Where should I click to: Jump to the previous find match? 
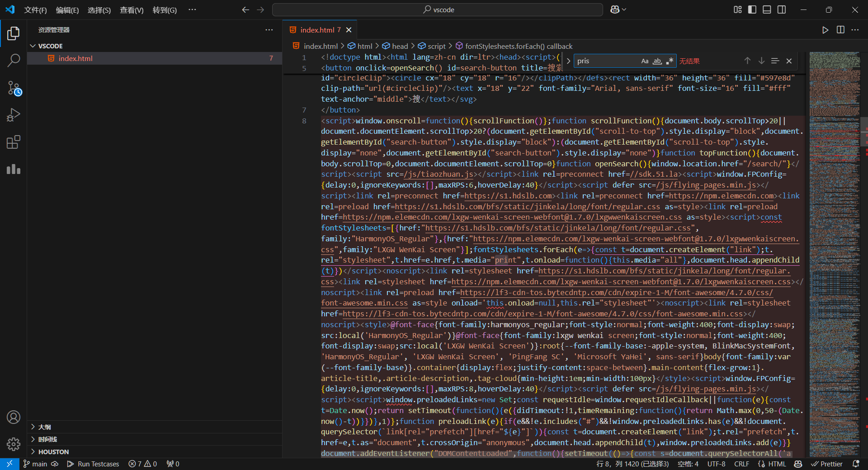pyautogui.click(x=747, y=61)
